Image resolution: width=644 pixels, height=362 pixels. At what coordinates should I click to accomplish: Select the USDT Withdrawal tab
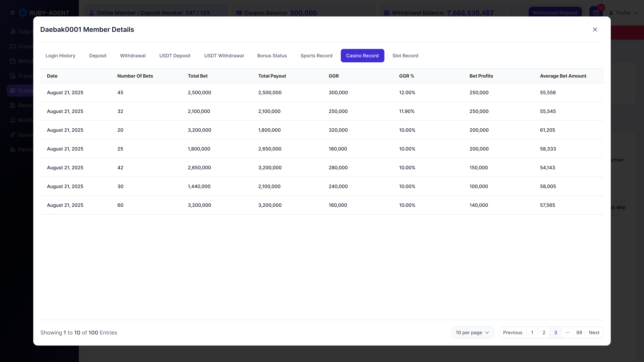(x=224, y=56)
